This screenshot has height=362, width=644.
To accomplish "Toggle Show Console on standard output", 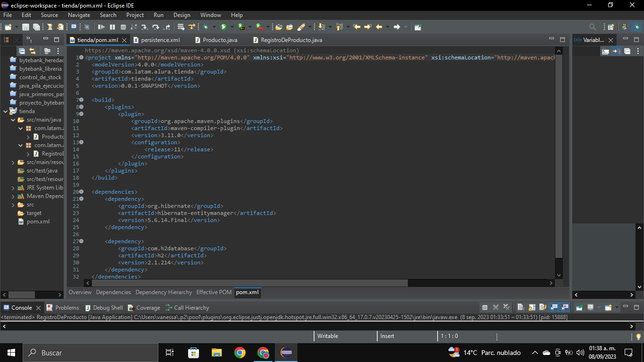I will point(554,307).
